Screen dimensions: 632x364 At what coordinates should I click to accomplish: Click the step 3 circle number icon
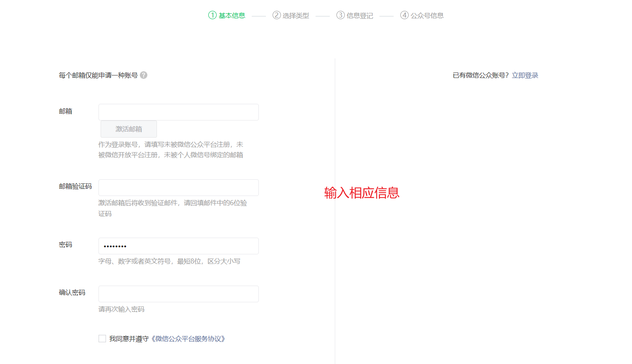click(341, 15)
